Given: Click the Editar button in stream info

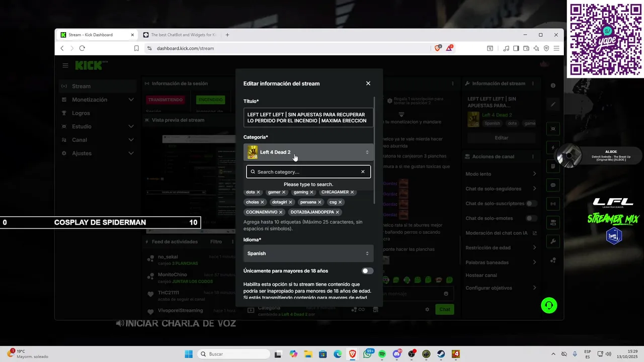Looking at the screenshot, I should (x=502, y=138).
